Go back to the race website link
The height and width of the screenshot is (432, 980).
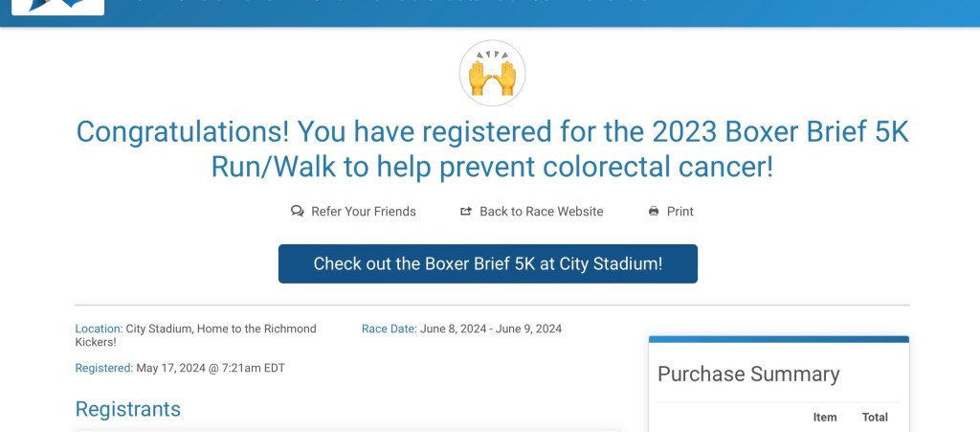coord(541,211)
